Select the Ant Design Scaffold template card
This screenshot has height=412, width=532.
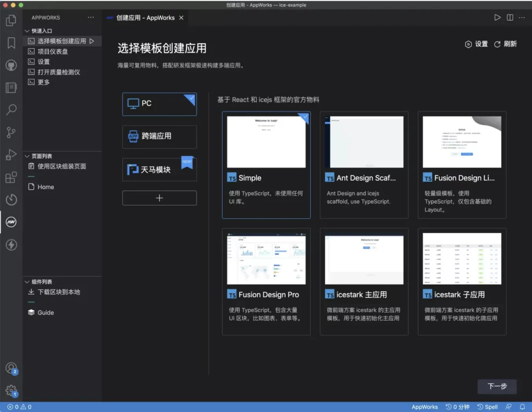point(364,165)
